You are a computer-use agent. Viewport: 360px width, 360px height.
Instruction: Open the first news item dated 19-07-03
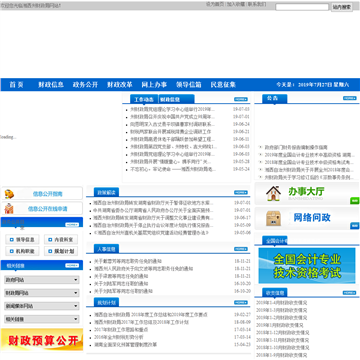click(172, 109)
